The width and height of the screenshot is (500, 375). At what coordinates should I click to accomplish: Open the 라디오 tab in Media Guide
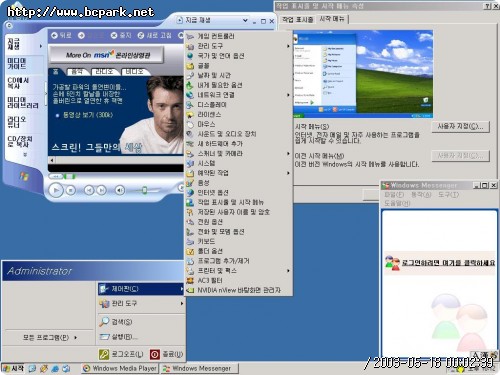(104, 72)
